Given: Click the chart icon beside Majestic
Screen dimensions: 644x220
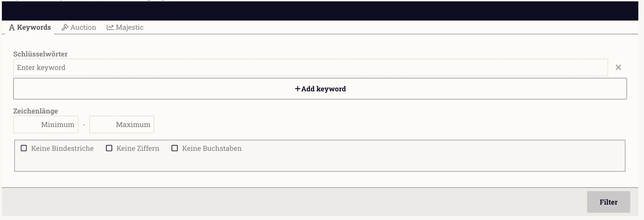Looking at the screenshot, I should pos(110,27).
